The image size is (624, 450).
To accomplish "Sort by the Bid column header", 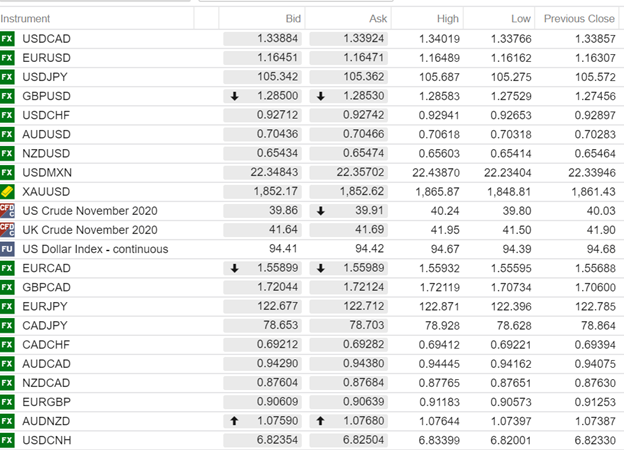I will pos(292,19).
